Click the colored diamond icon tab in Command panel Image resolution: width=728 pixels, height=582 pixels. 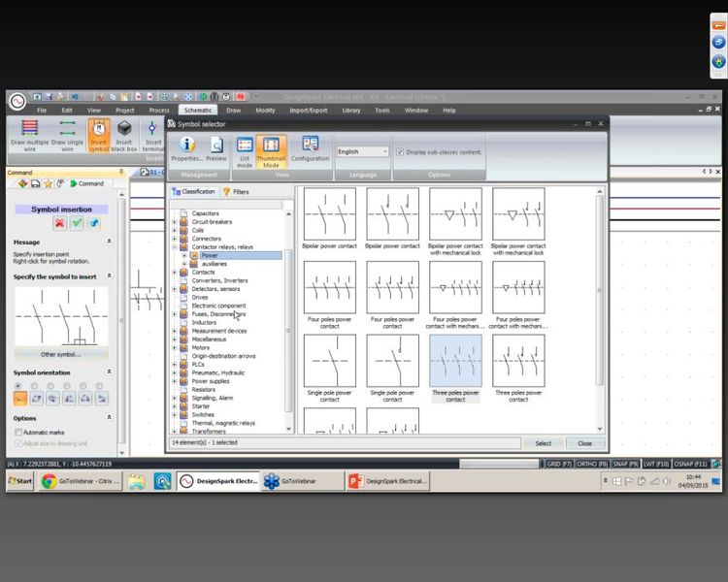22,183
